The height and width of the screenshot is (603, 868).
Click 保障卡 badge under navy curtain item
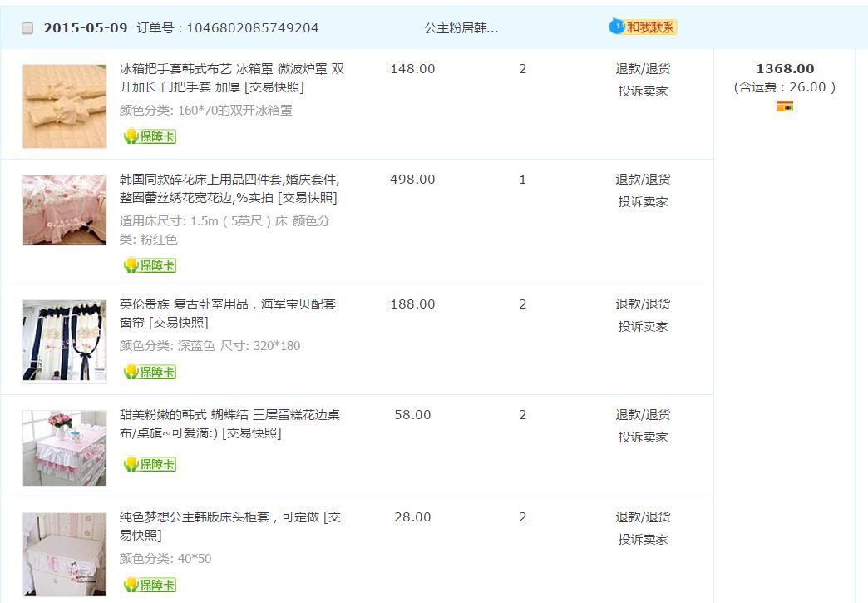point(150,372)
